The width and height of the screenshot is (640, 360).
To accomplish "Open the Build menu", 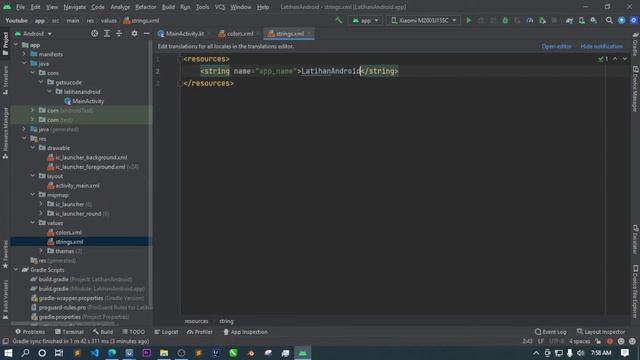I will pyautogui.click(x=168, y=7).
